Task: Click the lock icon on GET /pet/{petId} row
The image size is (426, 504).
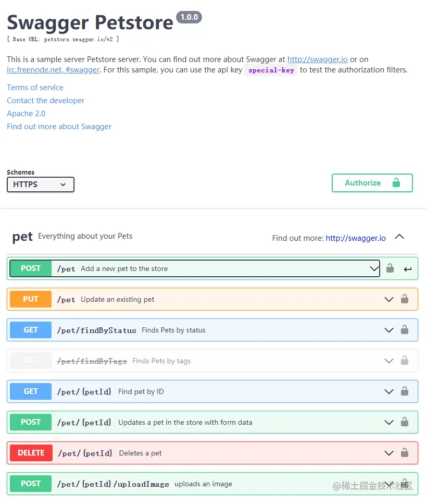Action: point(405,391)
